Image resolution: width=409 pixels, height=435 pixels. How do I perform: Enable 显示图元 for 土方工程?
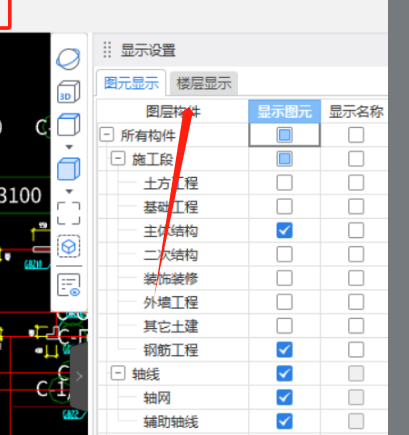(x=284, y=183)
